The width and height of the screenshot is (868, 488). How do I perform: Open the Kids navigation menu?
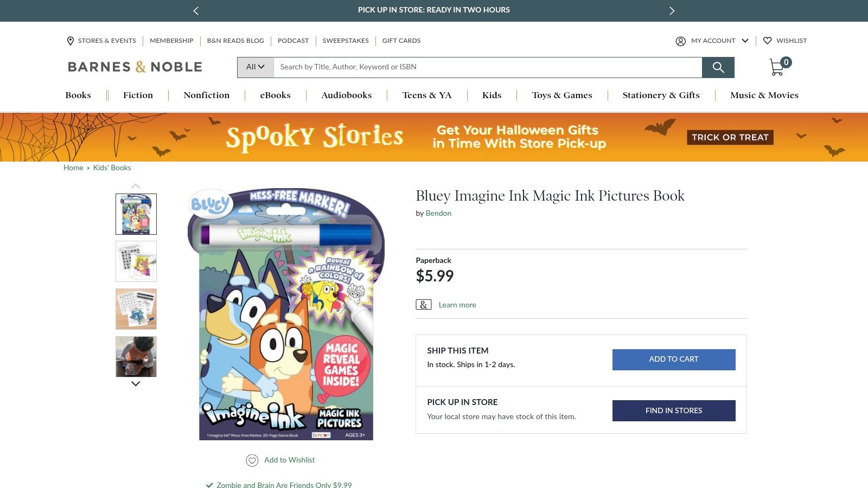(x=492, y=95)
